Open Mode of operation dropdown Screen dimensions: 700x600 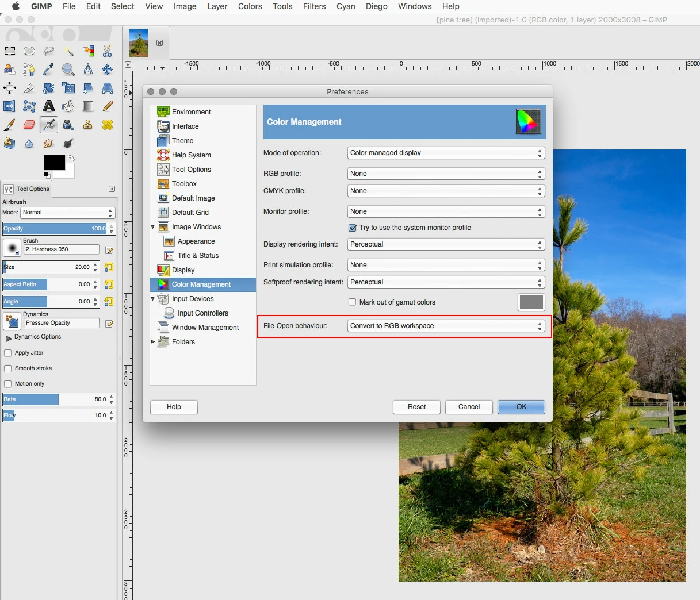tap(446, 153)
